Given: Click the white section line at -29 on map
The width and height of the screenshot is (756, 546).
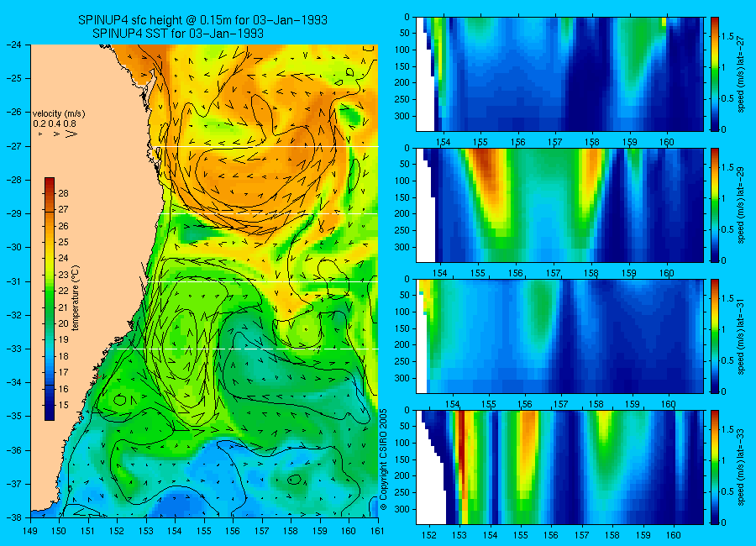Looking at the screenshot, I should click(269, 213).
